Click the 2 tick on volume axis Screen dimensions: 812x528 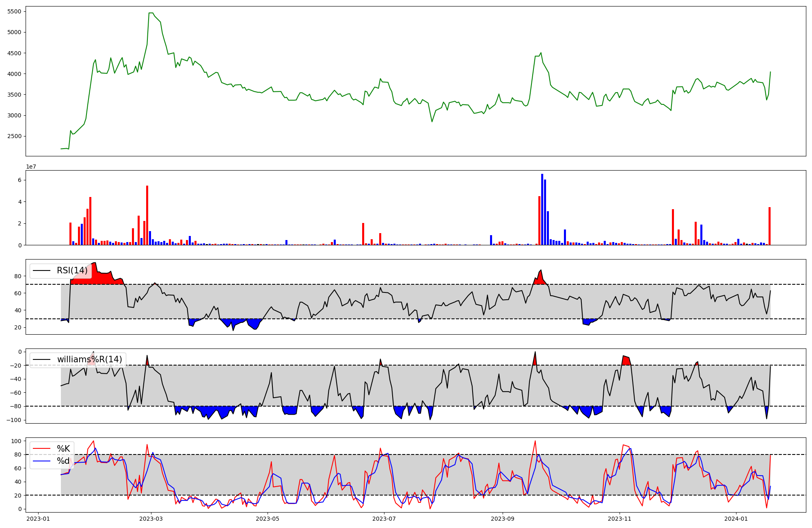[19, 223]
